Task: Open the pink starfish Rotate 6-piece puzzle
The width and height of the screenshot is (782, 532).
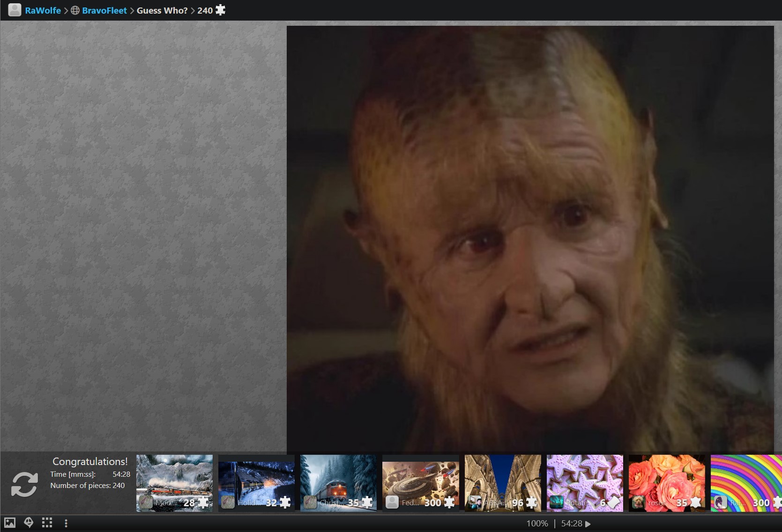Action: (585, 483)
